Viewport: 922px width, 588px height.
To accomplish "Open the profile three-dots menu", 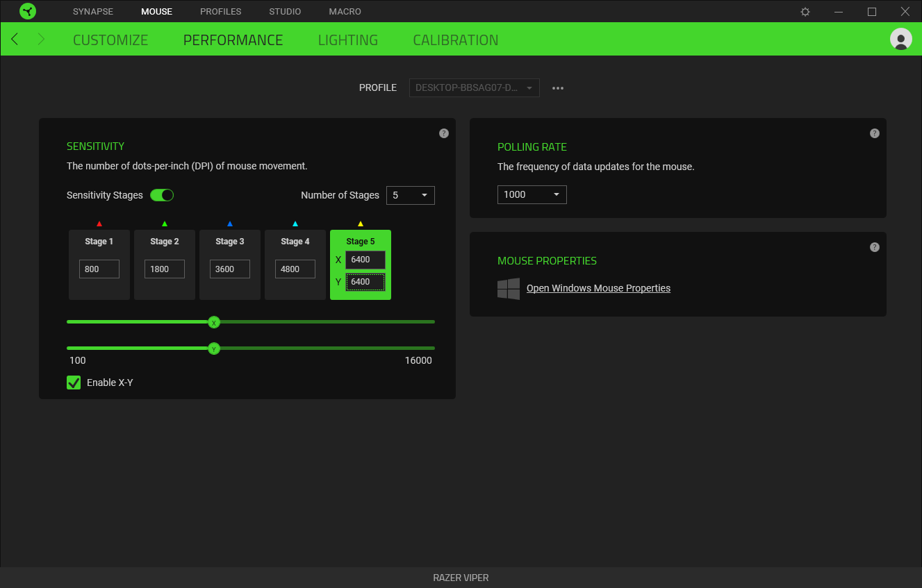I will point(558,88).
